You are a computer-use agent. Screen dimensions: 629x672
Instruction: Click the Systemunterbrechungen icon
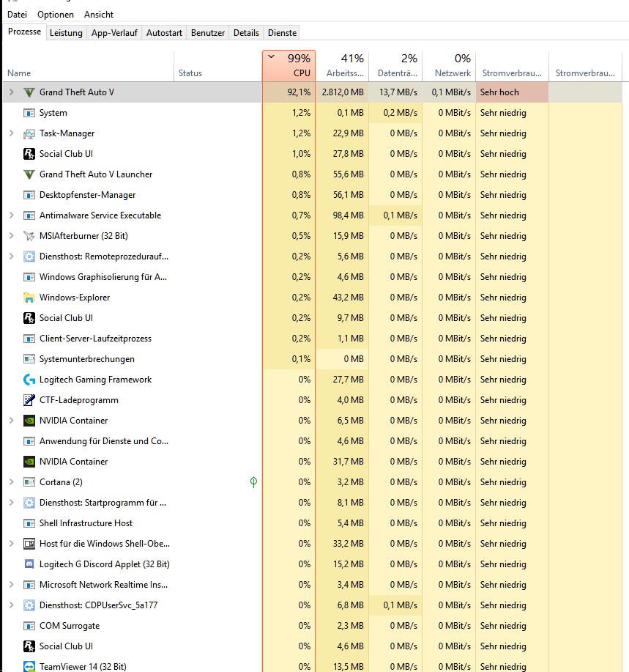(29, 359)
